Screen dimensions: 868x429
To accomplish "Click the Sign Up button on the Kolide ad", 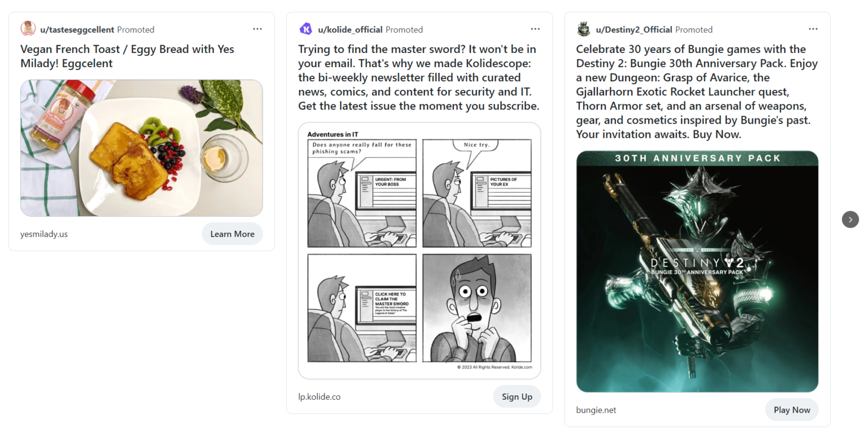I will click(517, 396).
